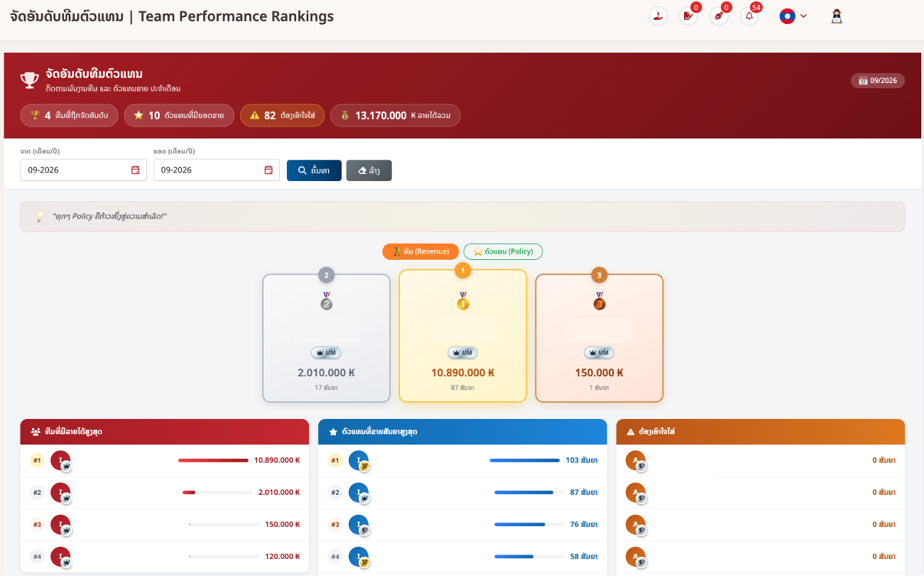Open the pen nib icon in header

pos(719,16)
